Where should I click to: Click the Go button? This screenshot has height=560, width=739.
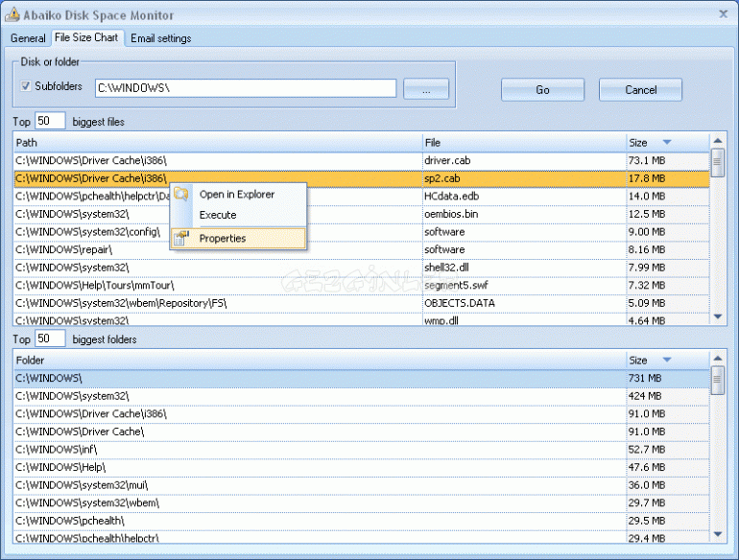542,89
